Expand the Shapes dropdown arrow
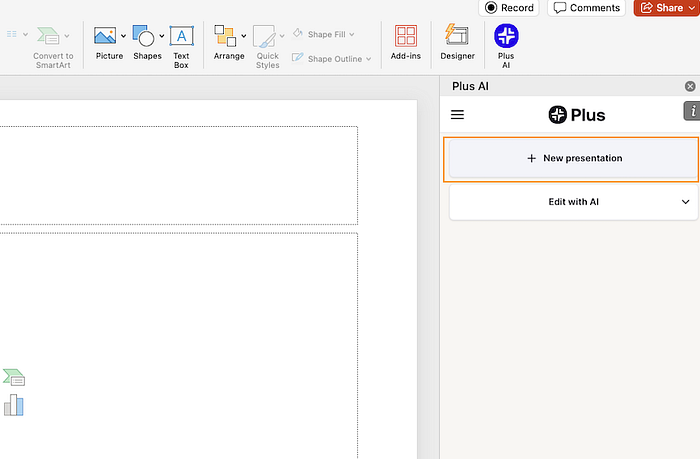Image resolution: width=700 pixels, height=459 pixels. pos(162,36)
